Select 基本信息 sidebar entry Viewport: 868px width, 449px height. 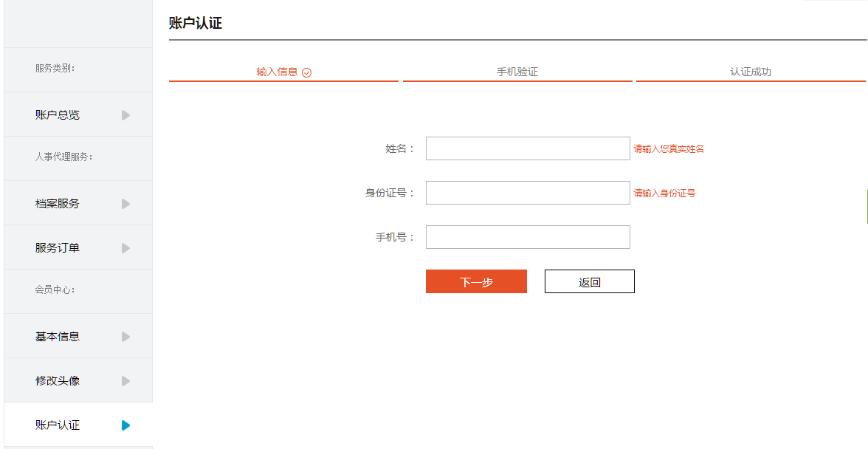78,336
